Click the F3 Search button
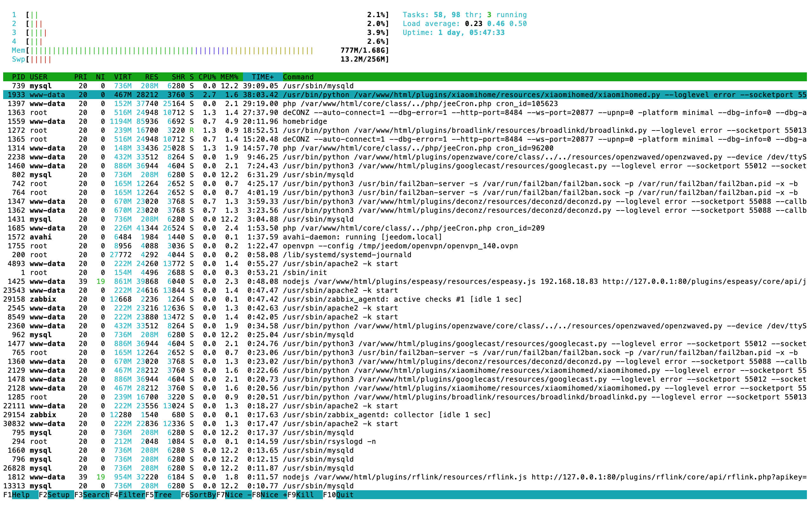812x508 pixels. point(92,495)
